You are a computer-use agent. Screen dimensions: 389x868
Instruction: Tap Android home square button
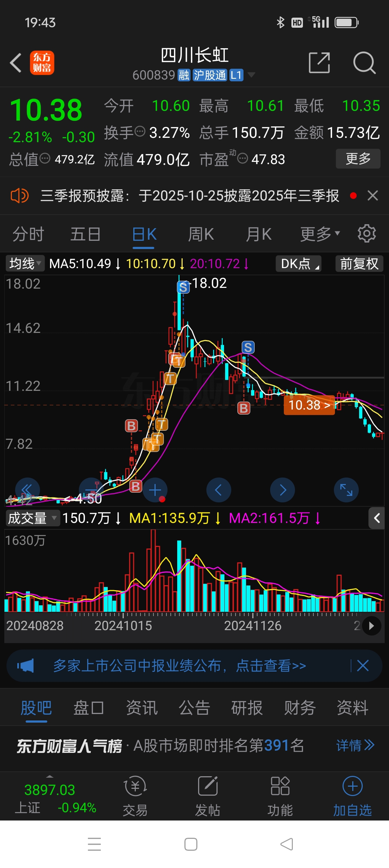click(x=191, y=844)
